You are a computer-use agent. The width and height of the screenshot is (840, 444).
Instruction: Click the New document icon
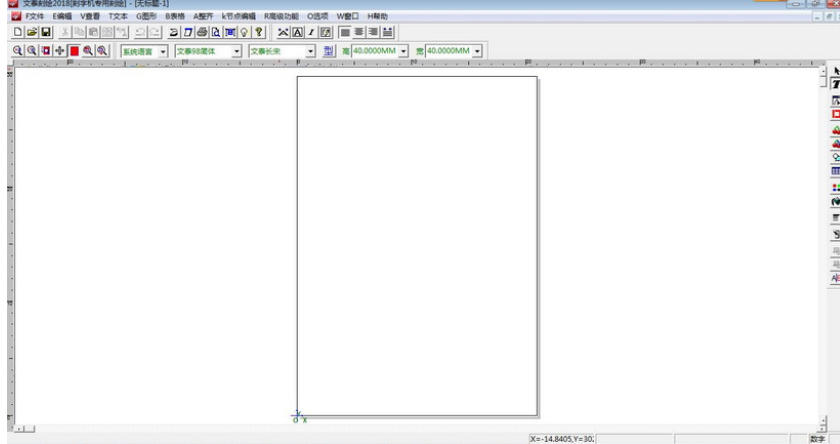click(x=17, y=33)
